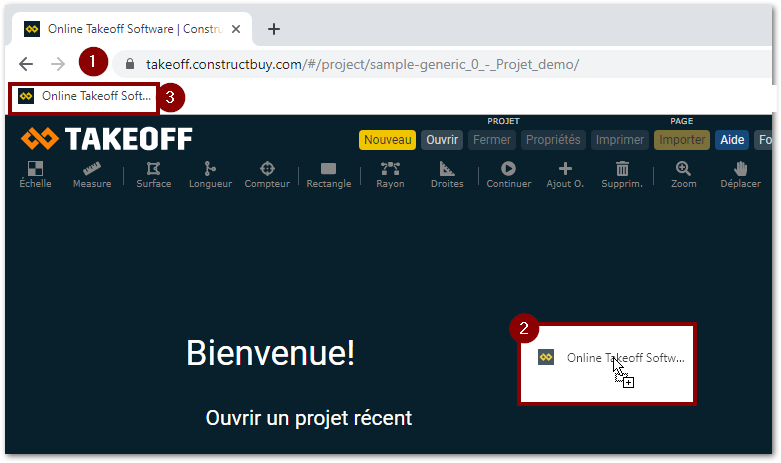Open a new browser tab

274,29
